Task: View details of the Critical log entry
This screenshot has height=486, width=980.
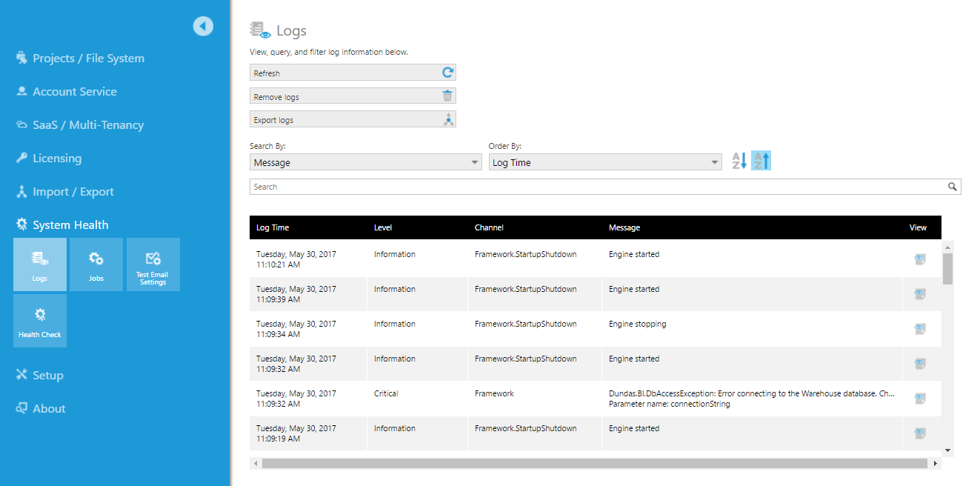Action: pyautogui.click(x=919, y=399)
